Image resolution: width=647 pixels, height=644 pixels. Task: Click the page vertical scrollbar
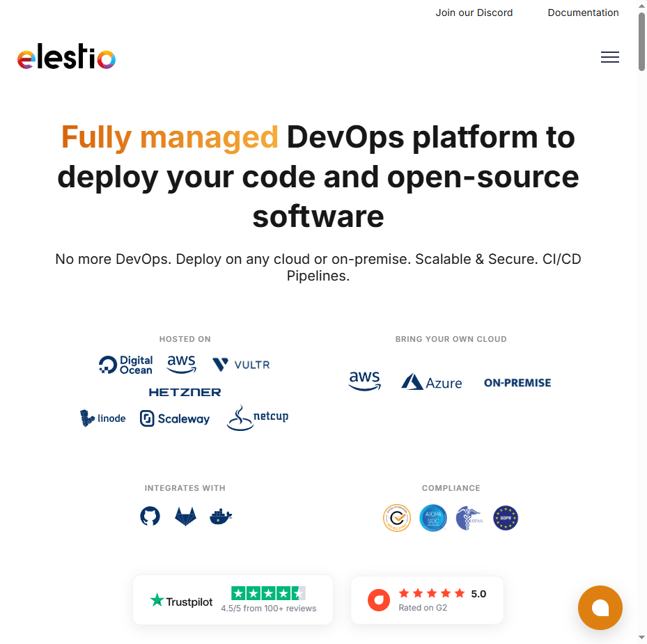641,42
